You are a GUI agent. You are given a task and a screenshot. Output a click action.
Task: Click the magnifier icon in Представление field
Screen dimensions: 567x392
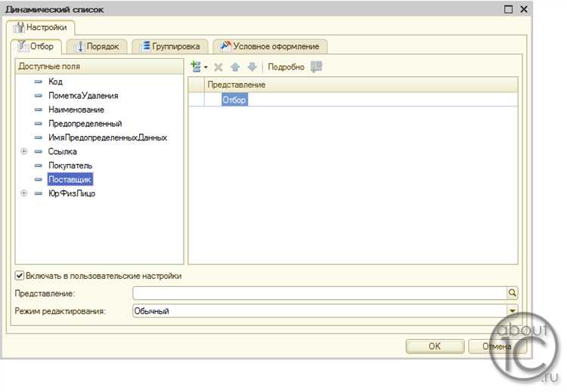[512, 292]
